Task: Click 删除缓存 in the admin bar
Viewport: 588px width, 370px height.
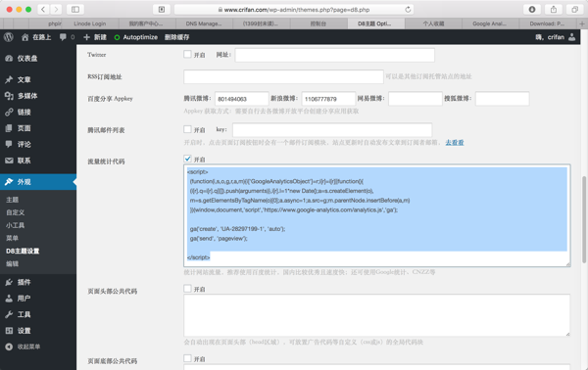Action: coord(177,37)
